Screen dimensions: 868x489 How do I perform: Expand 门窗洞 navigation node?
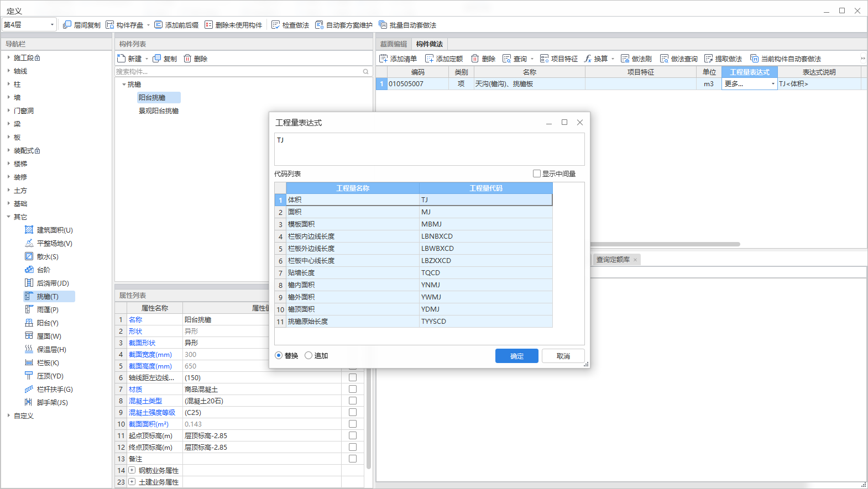(x=8, y=111)
